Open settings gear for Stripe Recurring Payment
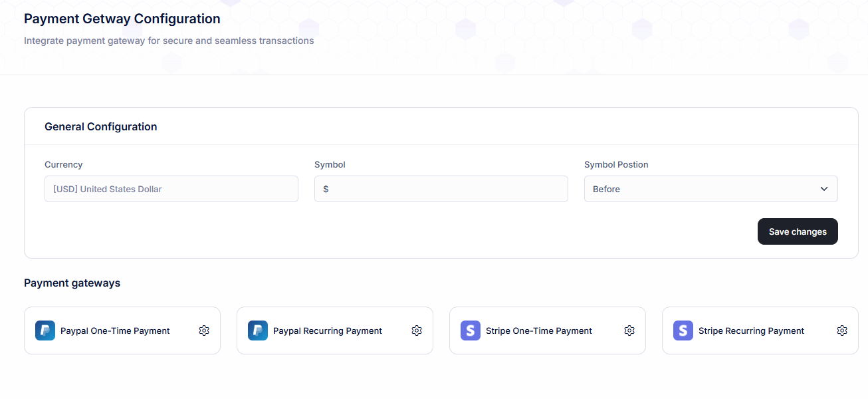This screenshot has width=868, height=399. [842, 331]
